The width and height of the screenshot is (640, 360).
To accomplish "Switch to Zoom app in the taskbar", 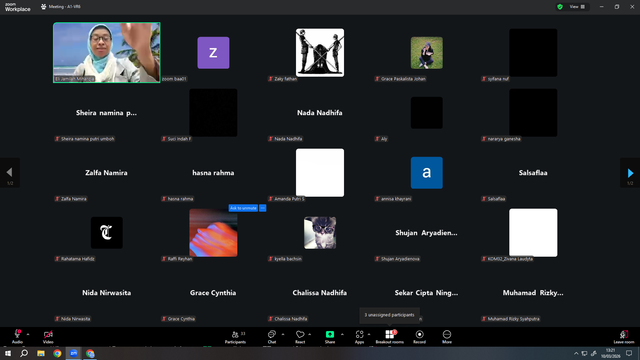I will click(74, 353).
